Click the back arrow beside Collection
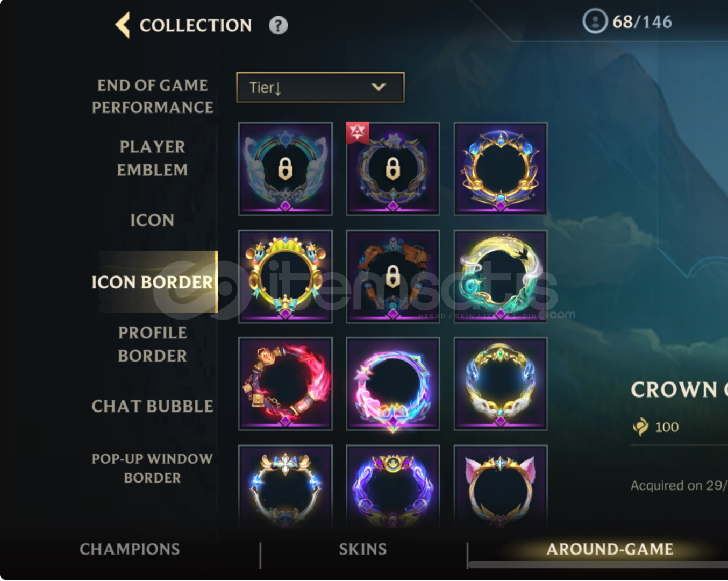The image size is (728, 581). [123, 25]
